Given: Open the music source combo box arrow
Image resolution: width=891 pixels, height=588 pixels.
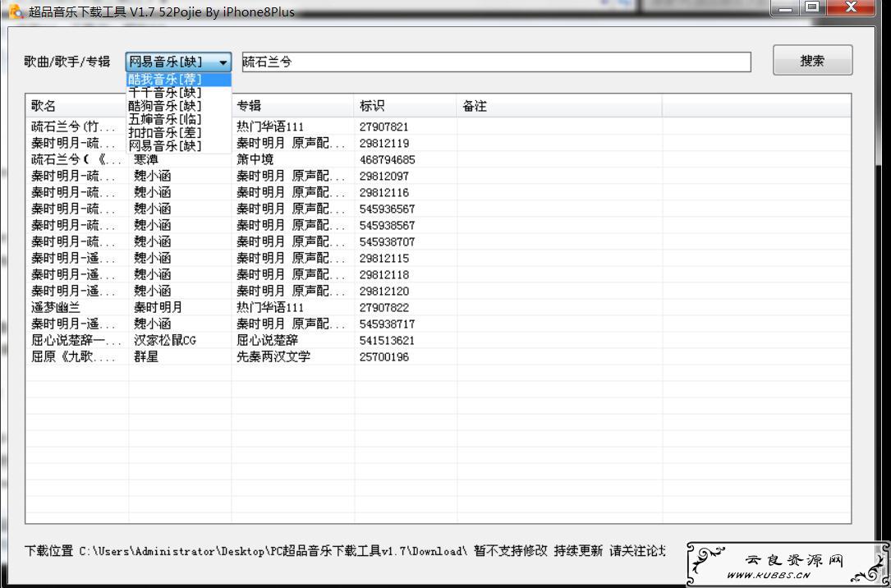Looking at the screenshot, I should click(x=224, y=62).
